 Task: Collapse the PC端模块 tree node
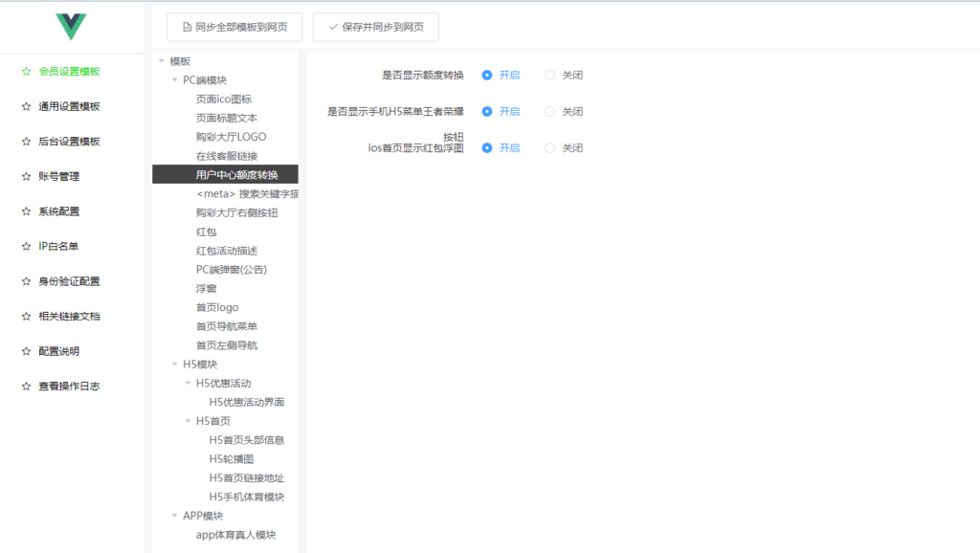174,80
